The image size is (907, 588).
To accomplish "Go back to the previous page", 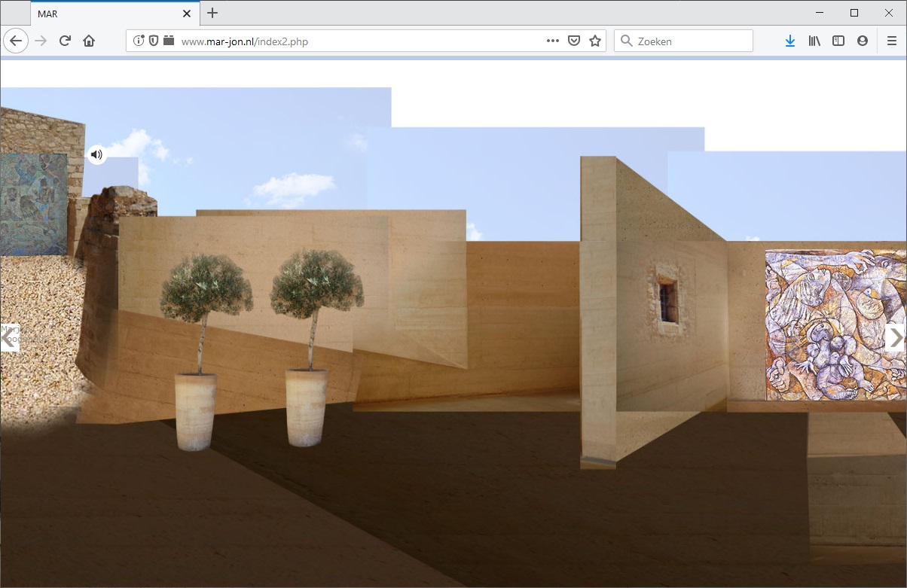I will tap(16, 41).
